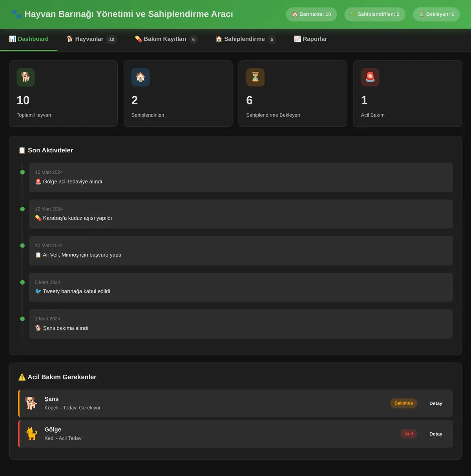Switch to the Bakım Kayıtları tab

pyautogui.click(x=166, y=39)
